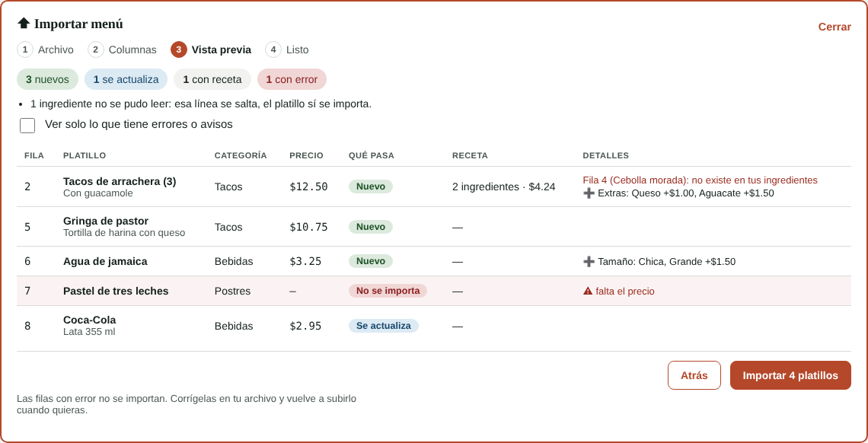Click the unreadable ingredient notice line
The width and height of the screenshot is (868, 443).
[201, 104]
